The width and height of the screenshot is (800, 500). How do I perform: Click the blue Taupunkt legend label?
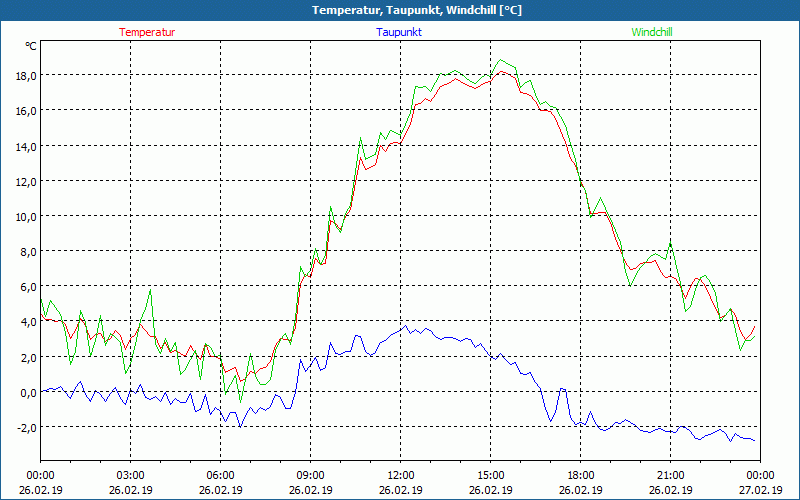[x=399, y=32]
